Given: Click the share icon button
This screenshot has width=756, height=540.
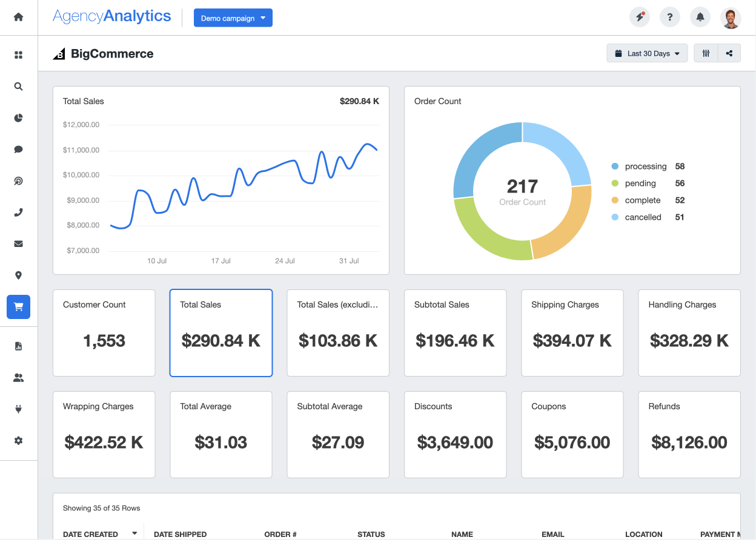Looking at the screenshot, I should tap(729, 53).
